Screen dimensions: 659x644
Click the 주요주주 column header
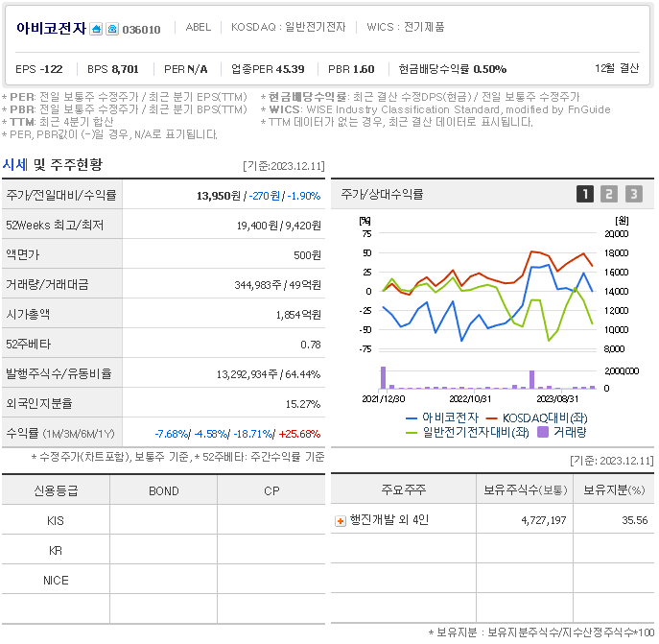pyautogui.click(x=404, y=489)
